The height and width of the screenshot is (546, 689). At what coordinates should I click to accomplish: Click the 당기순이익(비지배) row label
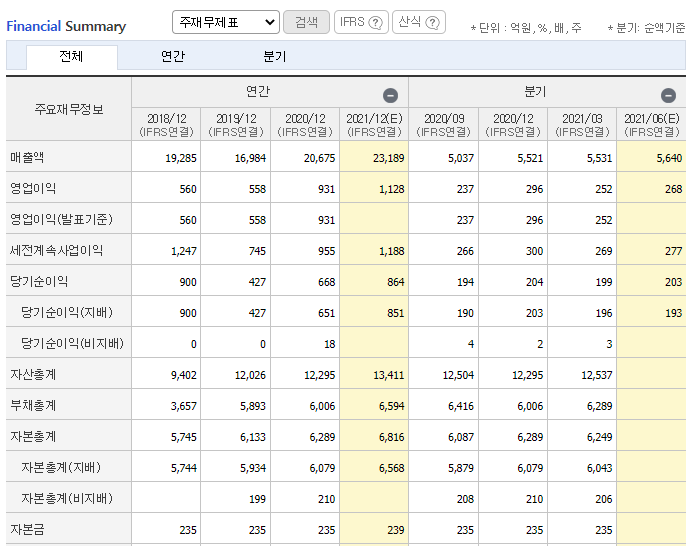[x=72, y=344]
